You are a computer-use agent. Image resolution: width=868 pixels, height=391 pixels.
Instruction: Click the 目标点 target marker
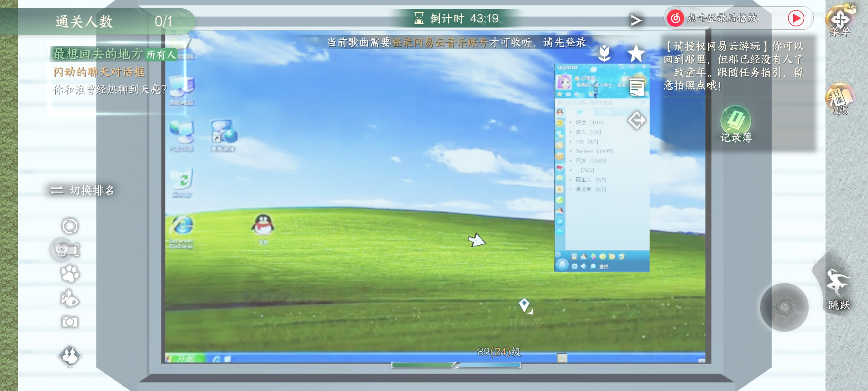tap(524, 312)
